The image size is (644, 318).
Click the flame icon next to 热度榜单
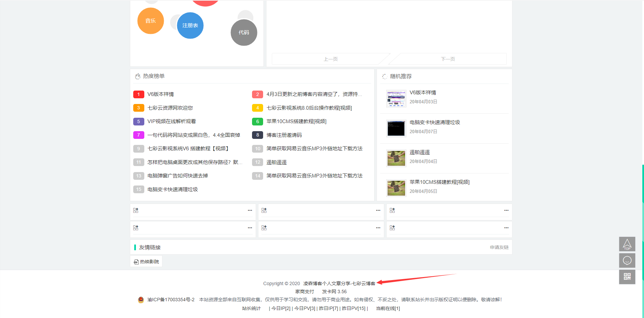[x=138, y=76]
